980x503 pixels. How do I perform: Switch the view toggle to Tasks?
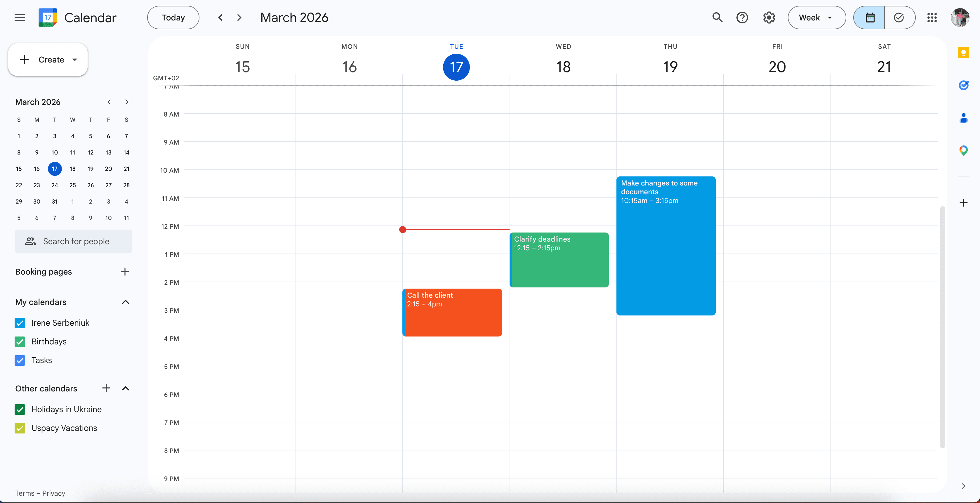[899, 18]
